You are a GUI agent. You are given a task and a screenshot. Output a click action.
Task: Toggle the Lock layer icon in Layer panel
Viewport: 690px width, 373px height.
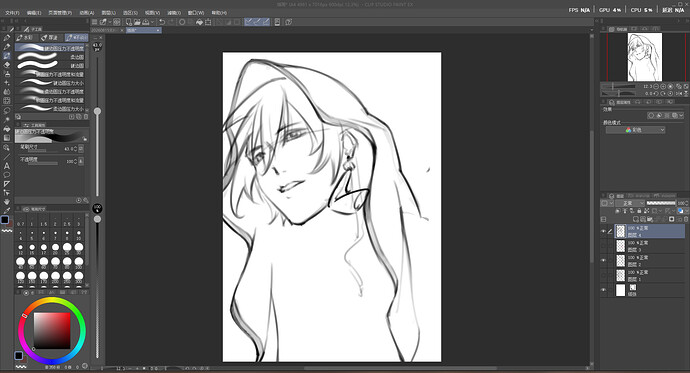[x=639, y=211]
